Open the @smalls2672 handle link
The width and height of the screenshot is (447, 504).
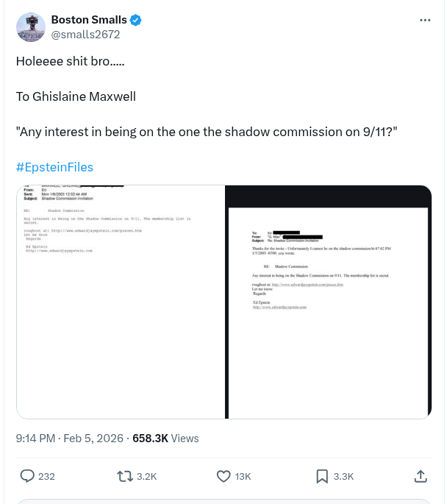pos(85,34)
